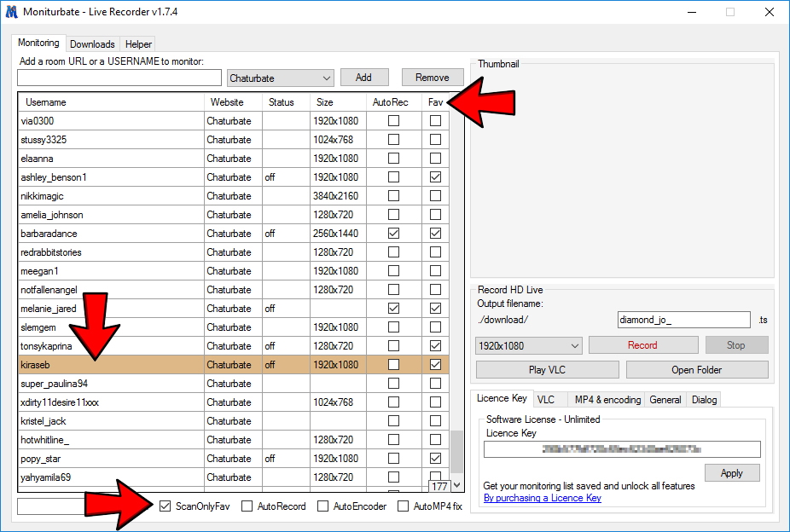This screenshot has height=532, width=790.
Task: Select the nikkimagic username row
Action: 111,196
